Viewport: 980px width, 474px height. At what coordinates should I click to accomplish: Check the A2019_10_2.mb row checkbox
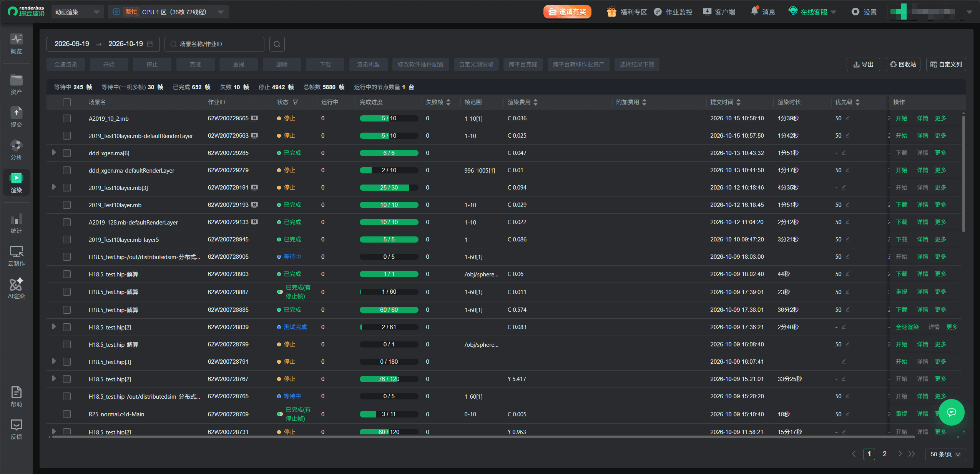coord(67,118)
